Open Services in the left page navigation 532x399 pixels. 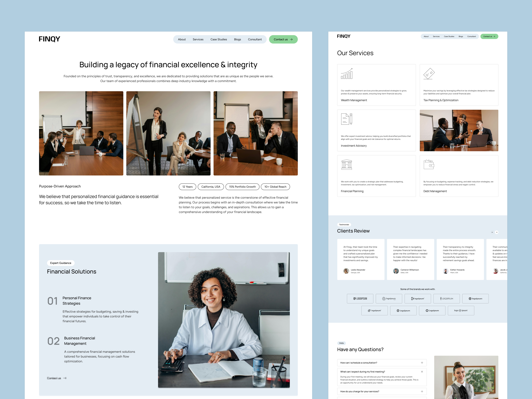click(x=198, y=39)
